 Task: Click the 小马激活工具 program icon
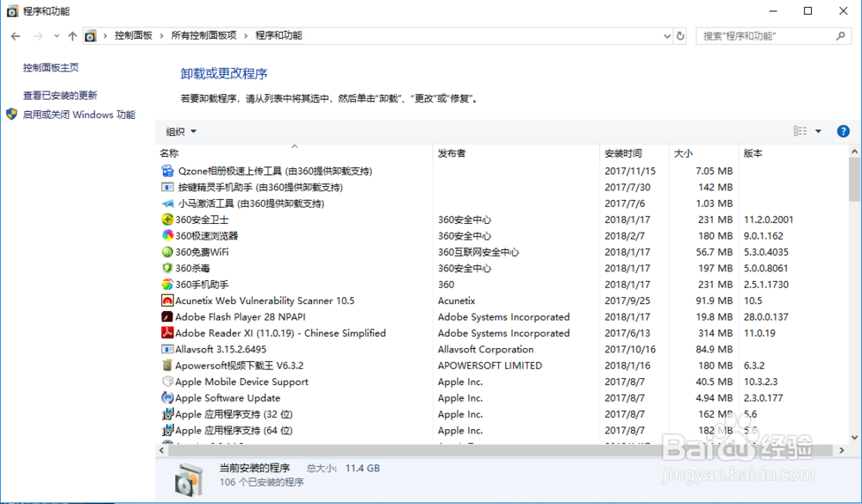pyautogui.click(x=167, y=203)
